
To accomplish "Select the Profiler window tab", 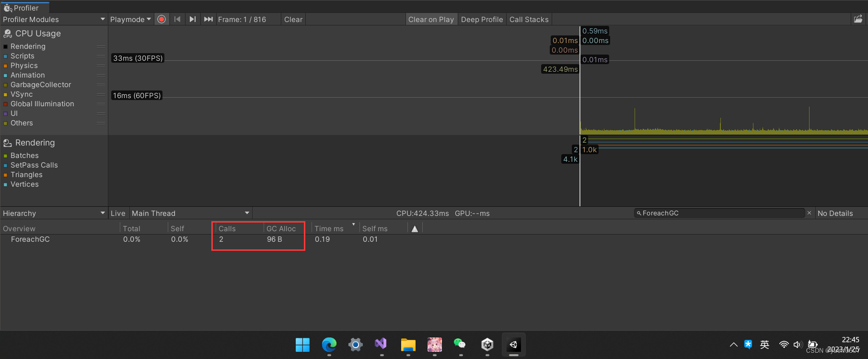I will pyautogui.click(x=25, y=8).
